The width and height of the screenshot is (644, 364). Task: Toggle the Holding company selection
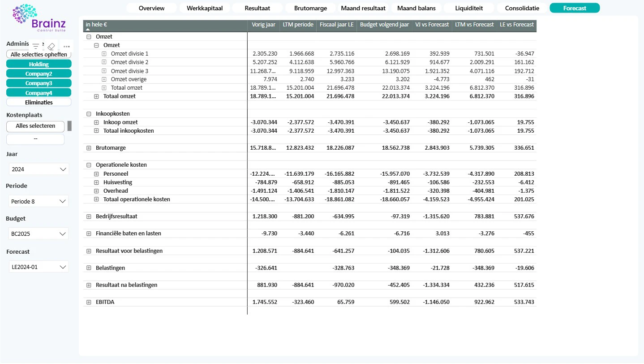39,64
